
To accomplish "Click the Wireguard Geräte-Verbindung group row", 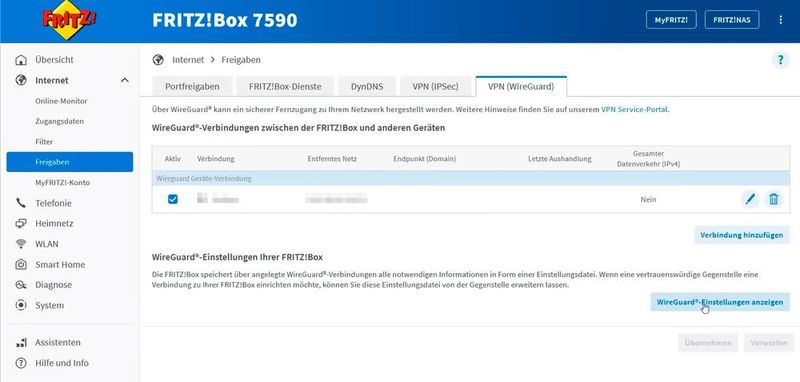I will pos(470,179).
